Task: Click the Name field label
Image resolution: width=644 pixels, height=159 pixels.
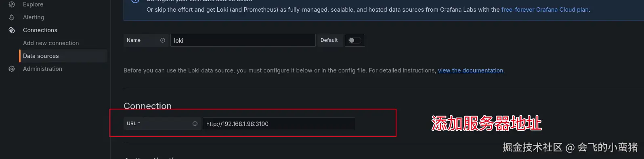Action: pyautogui.click(x=134, y=40)
